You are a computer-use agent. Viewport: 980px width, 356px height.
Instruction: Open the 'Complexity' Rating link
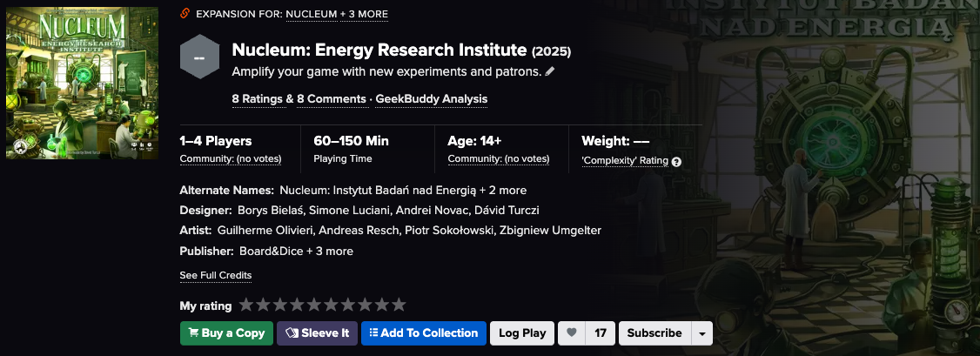tap(625, 160)
